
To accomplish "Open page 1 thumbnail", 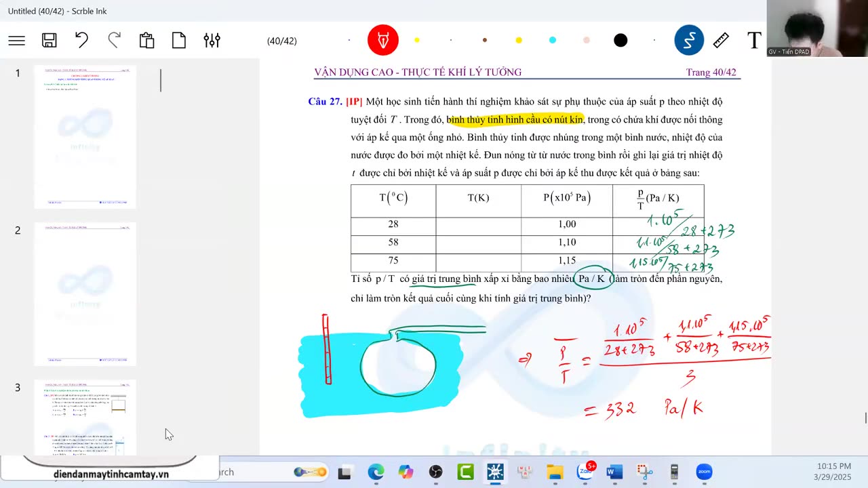I will click(x=85, y=137).
